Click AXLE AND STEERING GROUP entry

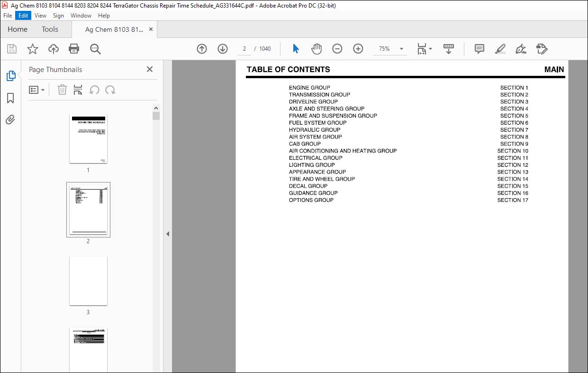pyautogui.click(x=326, y=109)
